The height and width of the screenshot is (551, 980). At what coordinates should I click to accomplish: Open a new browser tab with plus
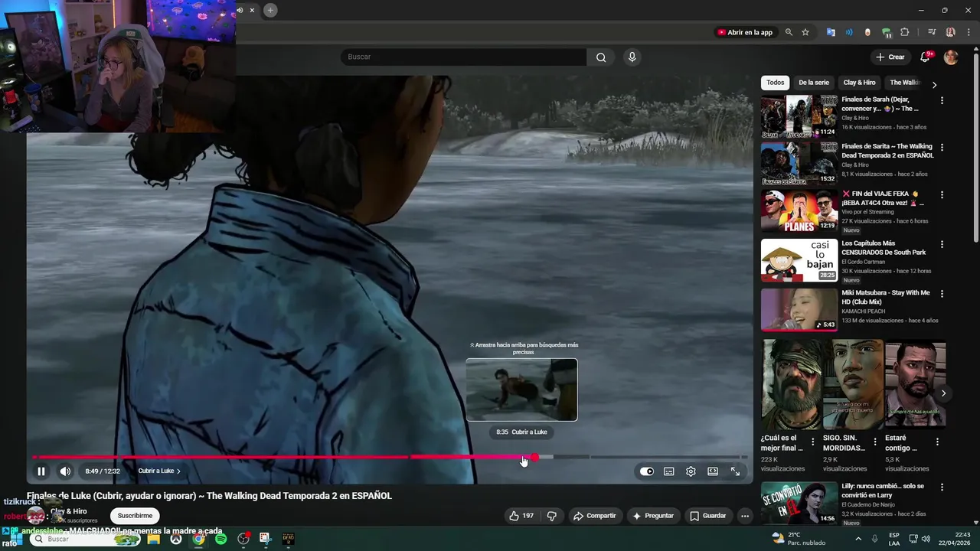[x=270, y=10]
